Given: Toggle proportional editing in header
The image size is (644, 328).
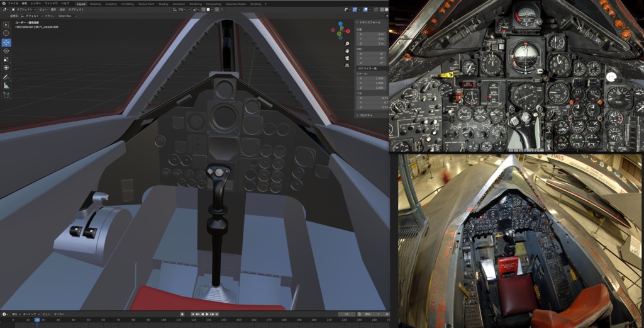Looking at the screenshot, I should pyautogui.click(x=217, y=9).
